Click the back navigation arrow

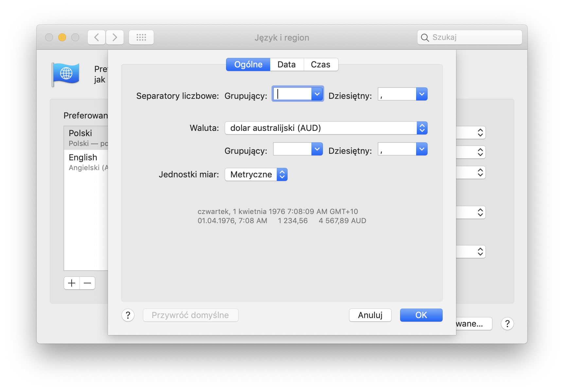pos(96,37)
